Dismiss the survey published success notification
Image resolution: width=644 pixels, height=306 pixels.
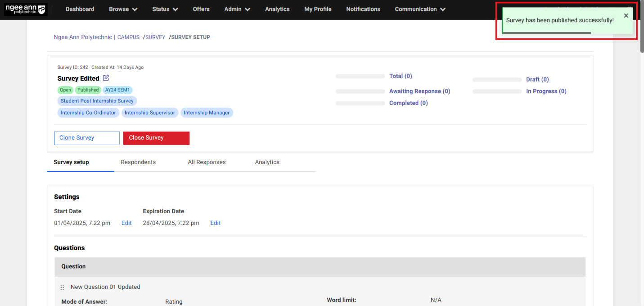626,16
